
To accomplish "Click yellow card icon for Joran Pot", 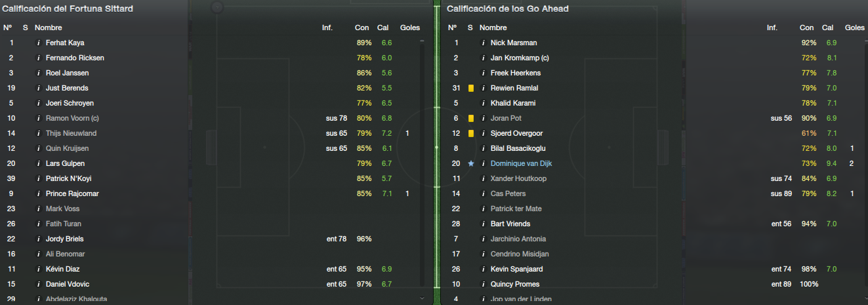I will 470,118.
